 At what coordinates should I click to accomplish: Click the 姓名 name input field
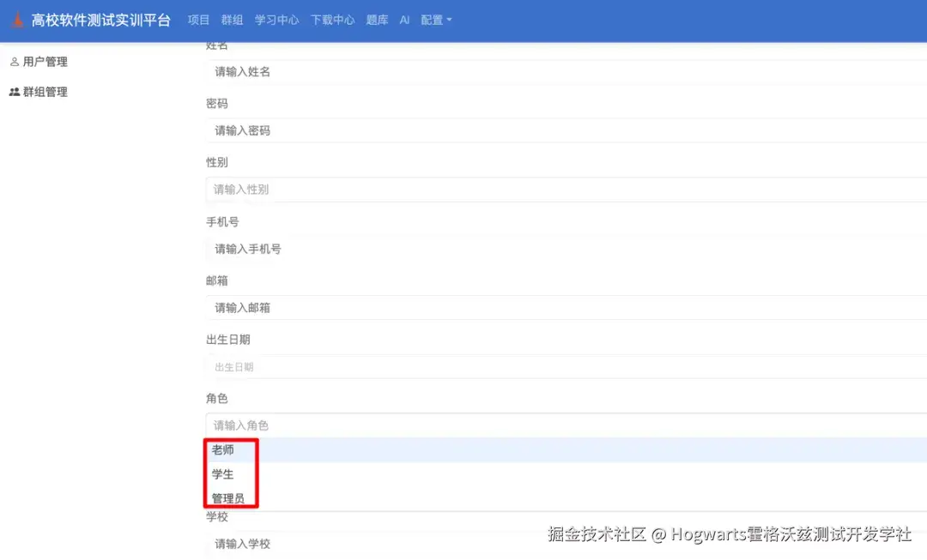coord(343,71)
